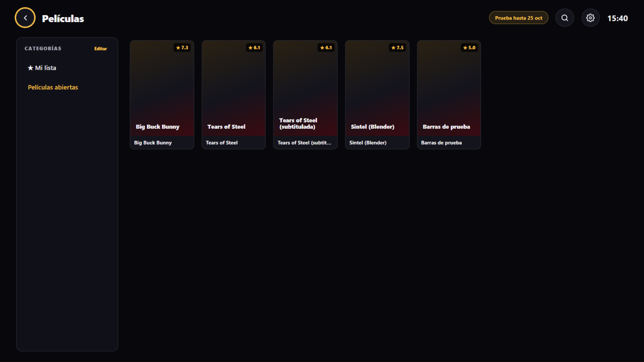Open the search magnifier icon
Image resolution: width=644 pixels, height=362 pixels.
pyautogui.click(x=565, y=18)
